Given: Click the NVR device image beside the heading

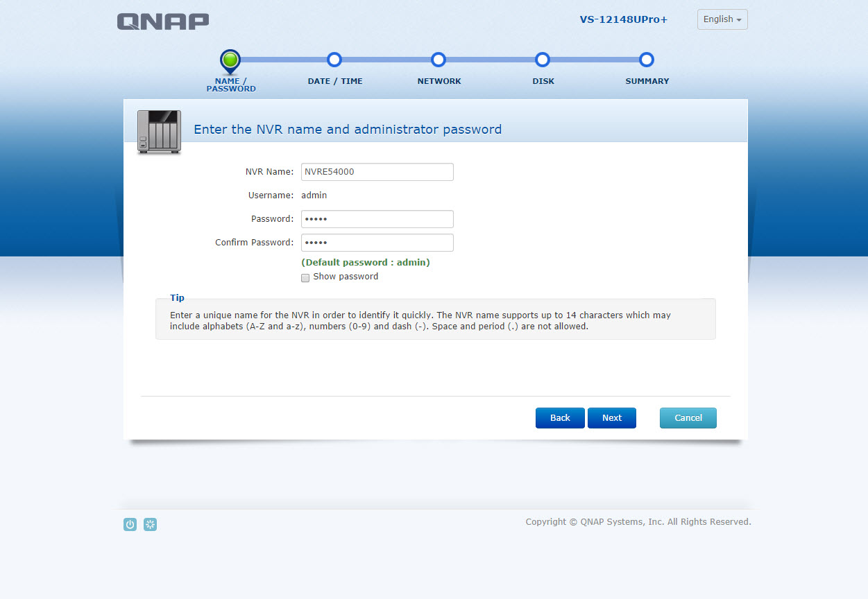Looking at the screenshot, I should (159, 131).
